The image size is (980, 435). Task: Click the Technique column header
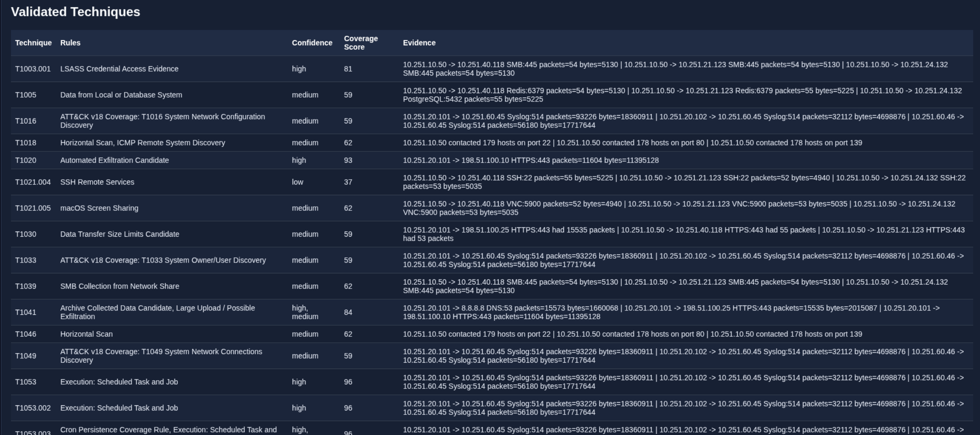click(33, 43)
